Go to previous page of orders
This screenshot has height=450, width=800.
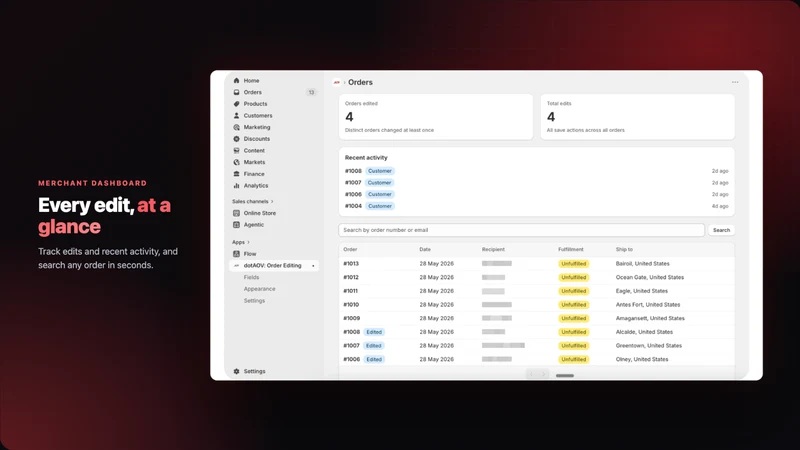[531, 374]
